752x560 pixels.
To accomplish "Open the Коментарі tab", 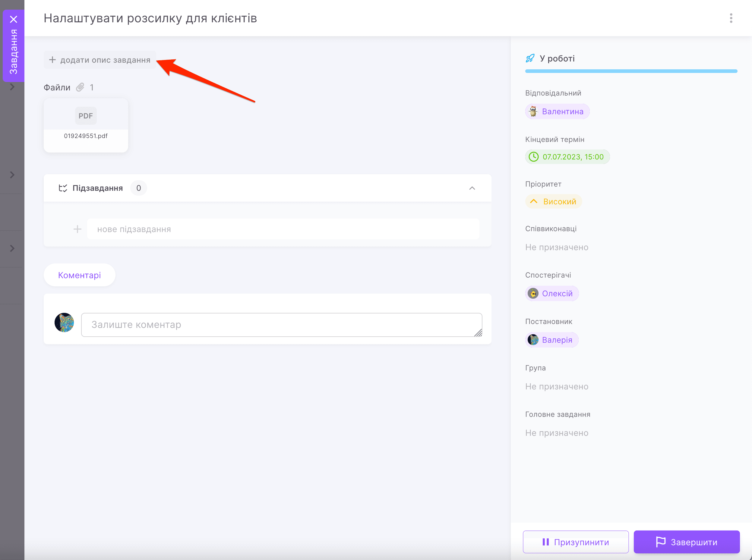I will pos(79,275).
